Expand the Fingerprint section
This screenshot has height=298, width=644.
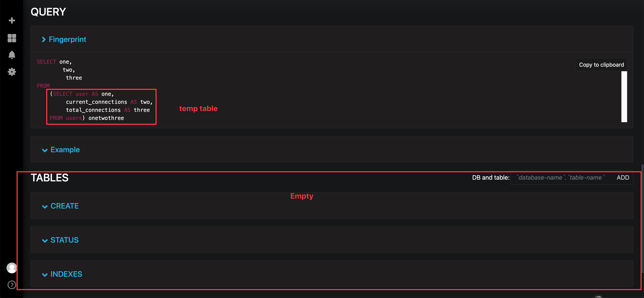tap(44, 39)
